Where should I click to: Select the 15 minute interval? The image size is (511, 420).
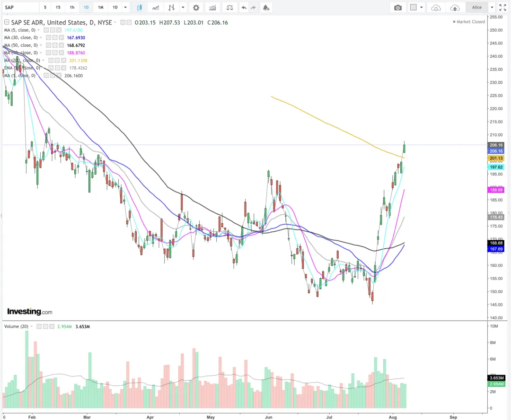(58, 7)
